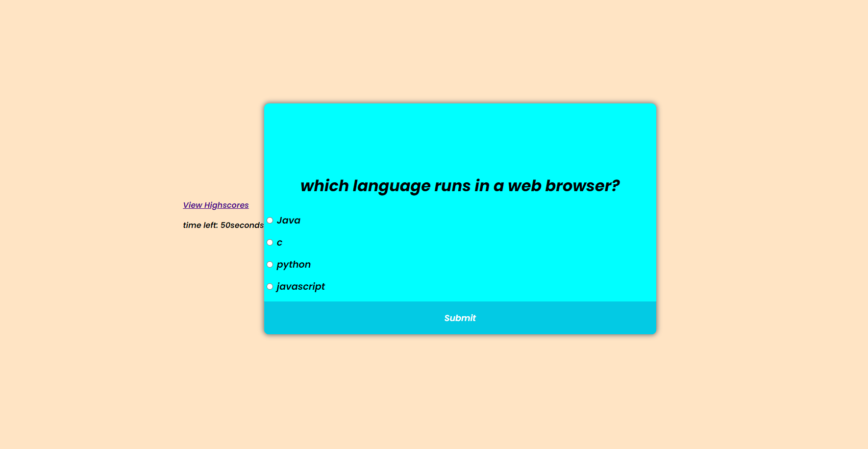Click the 50seconds timer value
This screenshot has width=868, height=449.
241,225
